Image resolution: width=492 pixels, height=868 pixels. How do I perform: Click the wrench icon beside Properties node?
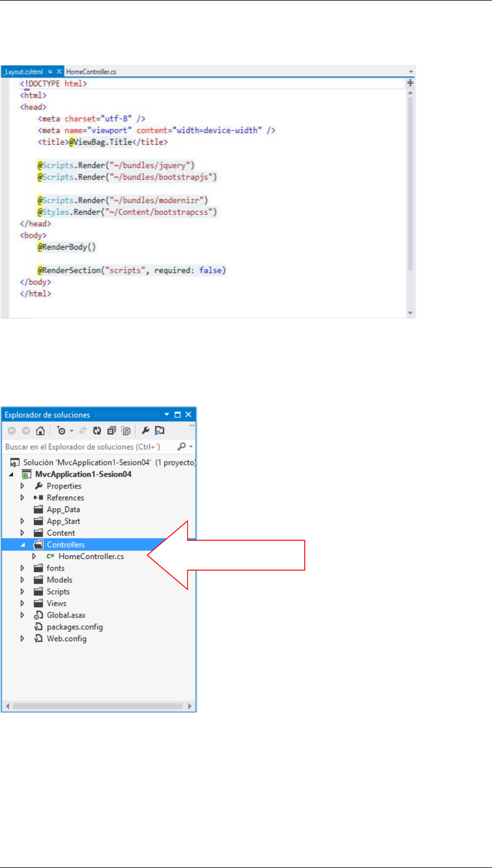tap(38, 486)
